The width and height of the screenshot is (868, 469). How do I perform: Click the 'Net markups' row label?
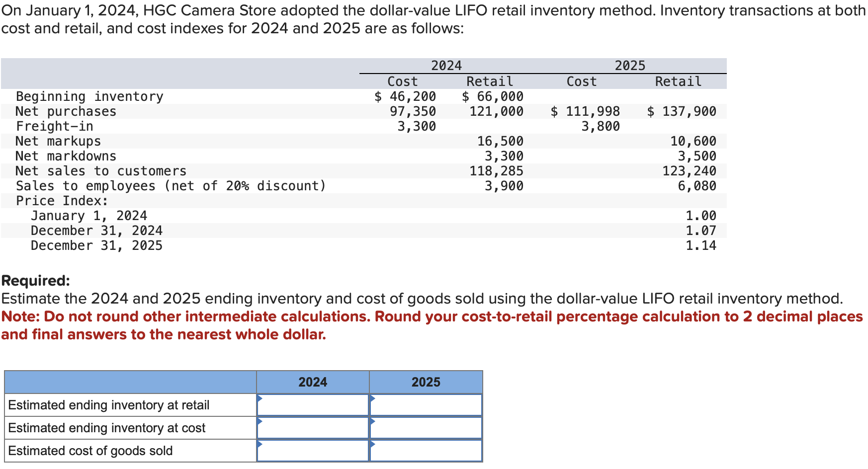tap(58, 141)
